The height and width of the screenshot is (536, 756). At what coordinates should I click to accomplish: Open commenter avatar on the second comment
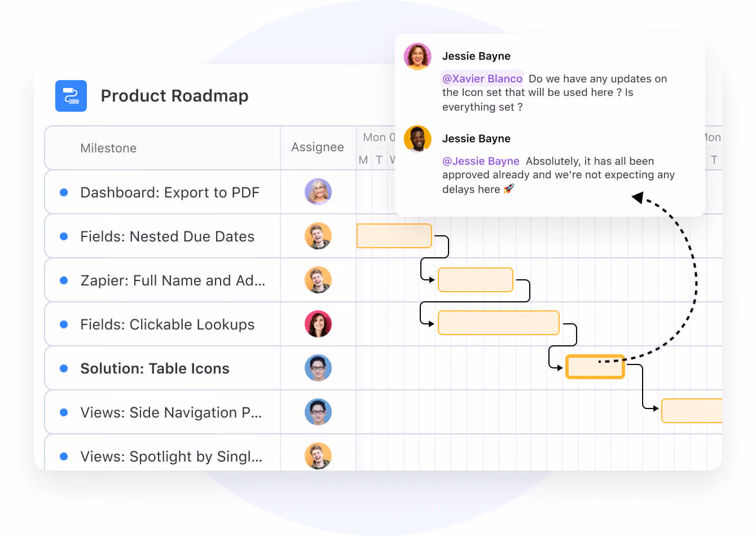(x=417, y=139)
